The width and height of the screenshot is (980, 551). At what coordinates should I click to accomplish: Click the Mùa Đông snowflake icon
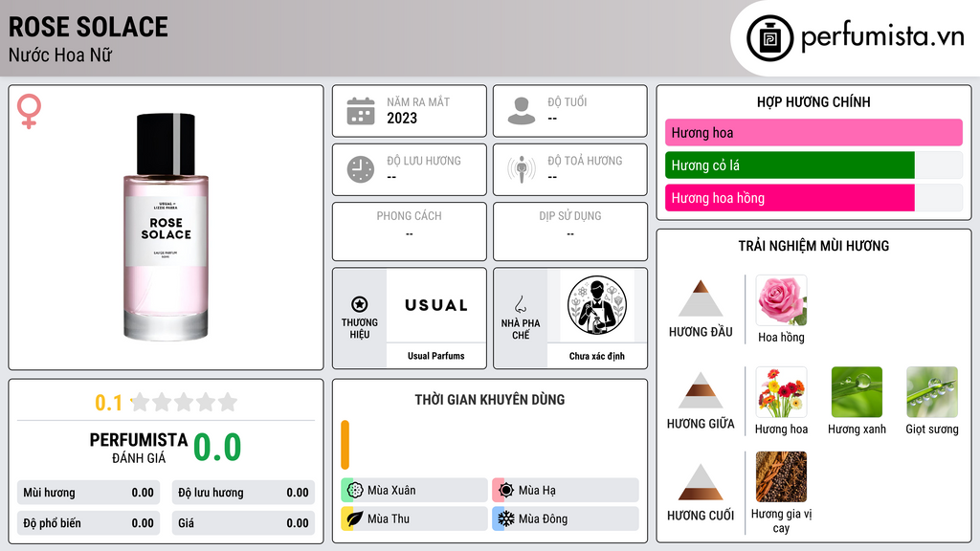tap(506, 518)
